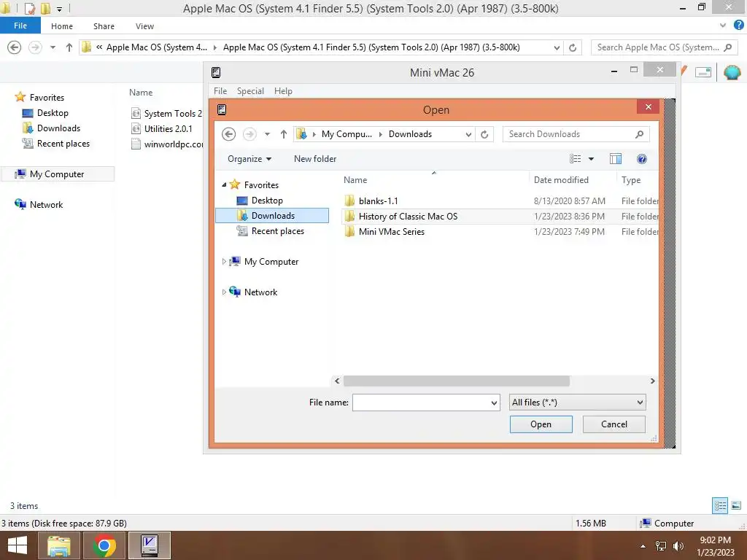747x560 pixels.
Task: Expand the Explorer ribbon chevron
Action: (x=723, y=26)
